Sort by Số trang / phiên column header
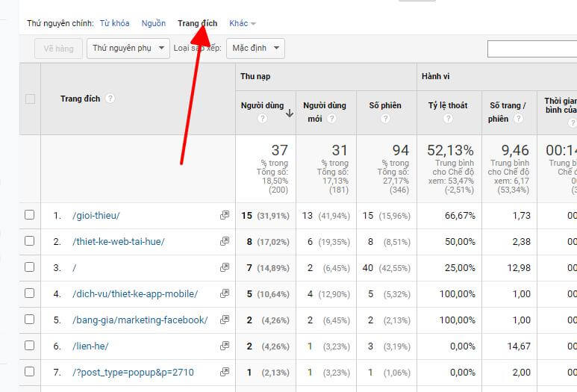 [508, 112]
